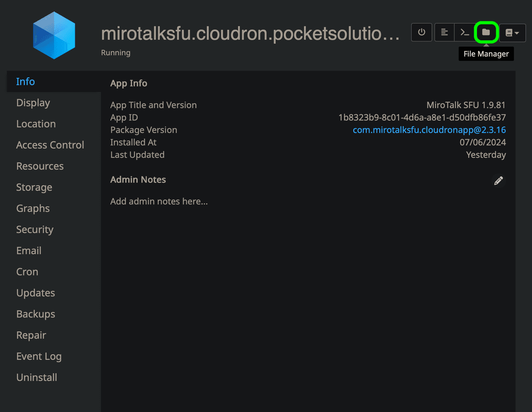Navigate to Backups in sidebar
This screenshot has width=532, height=412.
pos(35,314)
